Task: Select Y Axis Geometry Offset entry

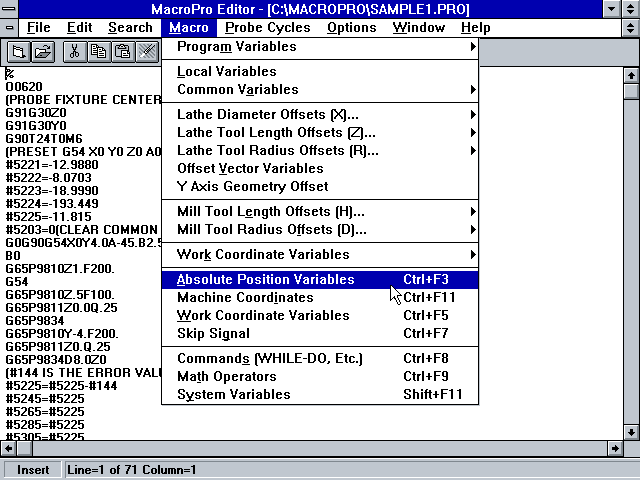Action: pos(320,186)
